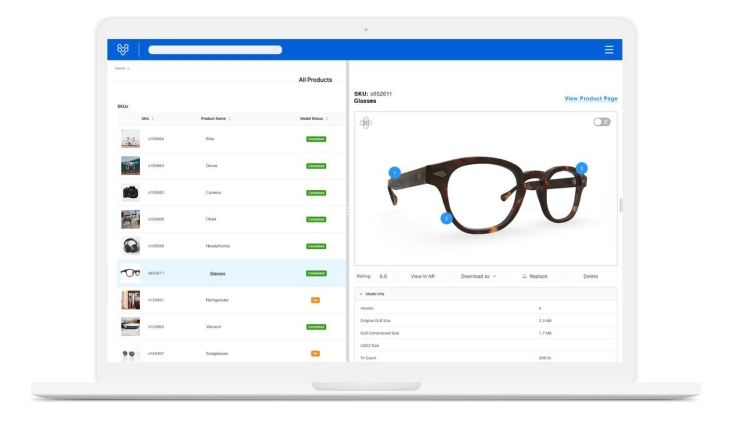Image resolution: width=730 pixels, height=433 pixels.
Task: Click the Refrigerator product thumbnail
Action: tap(130, 300)
